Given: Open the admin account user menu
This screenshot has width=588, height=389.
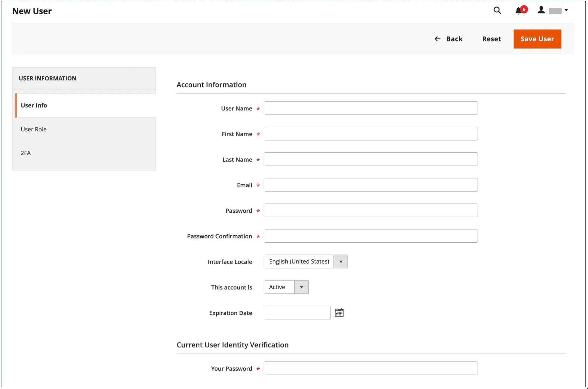Looking at the screenshot, I should [x=553, y=11].
